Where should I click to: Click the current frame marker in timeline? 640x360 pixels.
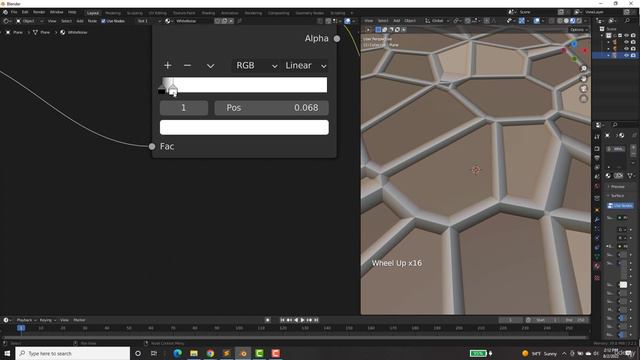point(21,328)
